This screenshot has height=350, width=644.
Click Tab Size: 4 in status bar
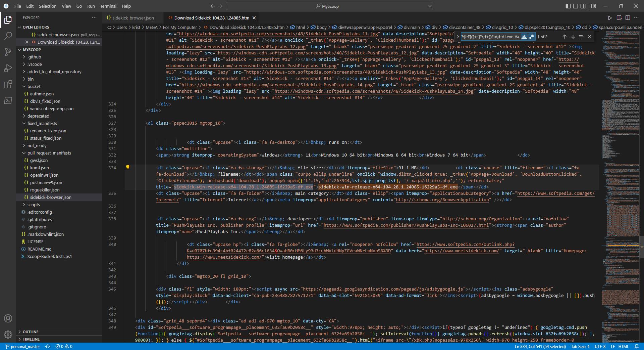click(580, 346)
